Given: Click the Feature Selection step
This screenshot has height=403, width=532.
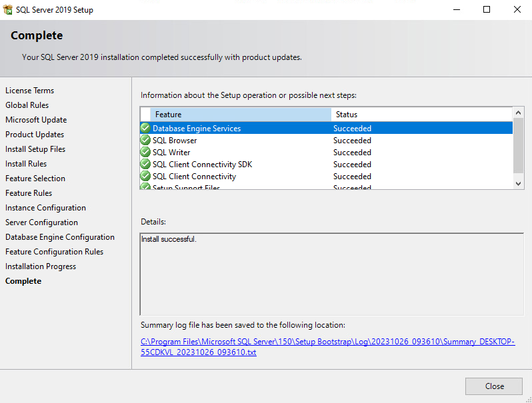Looking at the screenshot, I should tap(35, 179).
